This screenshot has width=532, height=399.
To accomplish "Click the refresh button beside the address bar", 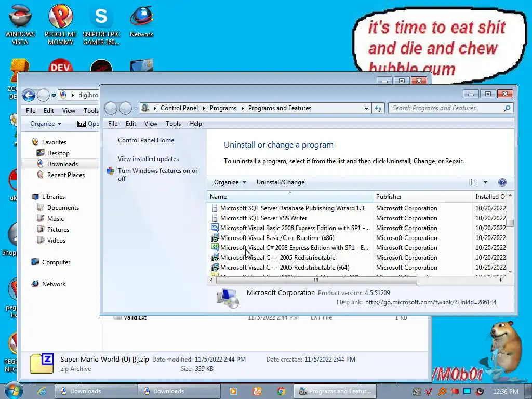I will pyautogui.click(x=378, y=108).
